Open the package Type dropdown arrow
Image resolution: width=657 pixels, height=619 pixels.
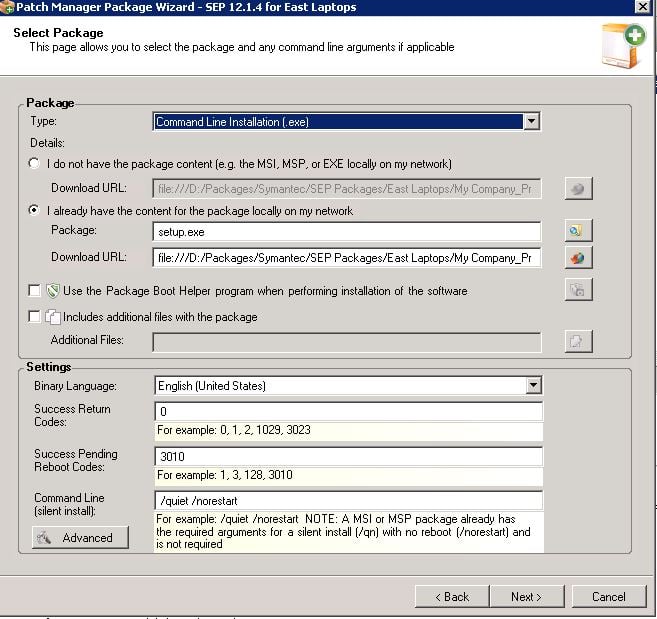click(x=531, y=122)
